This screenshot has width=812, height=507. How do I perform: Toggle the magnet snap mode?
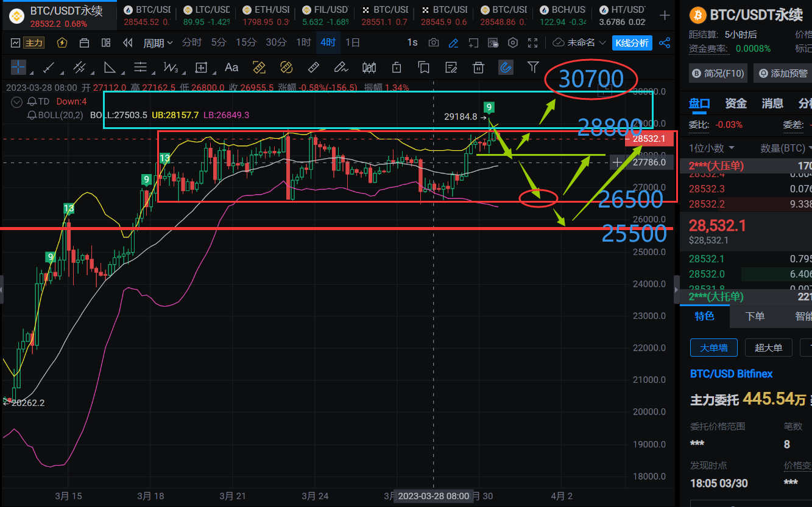click(x=506, y=68)
